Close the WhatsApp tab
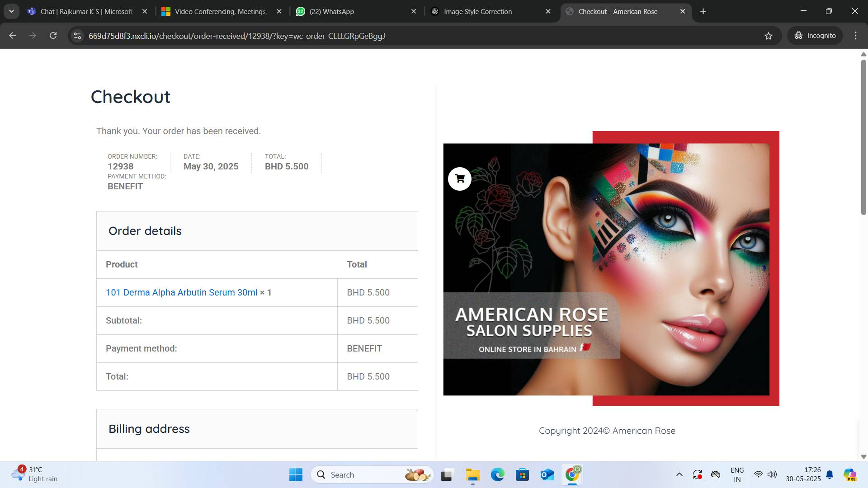Image resolution: width=868 pixels, height=488 pixels. 413,11
